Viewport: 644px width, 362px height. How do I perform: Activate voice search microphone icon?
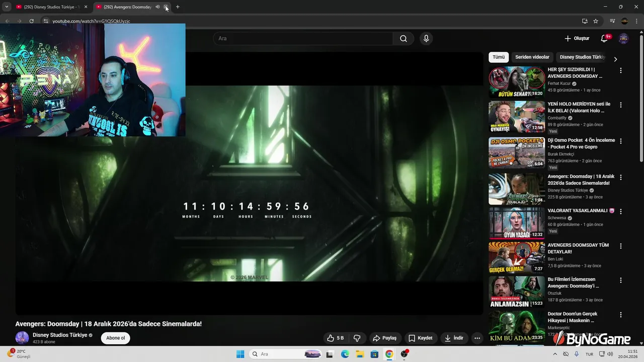[426, 39]
